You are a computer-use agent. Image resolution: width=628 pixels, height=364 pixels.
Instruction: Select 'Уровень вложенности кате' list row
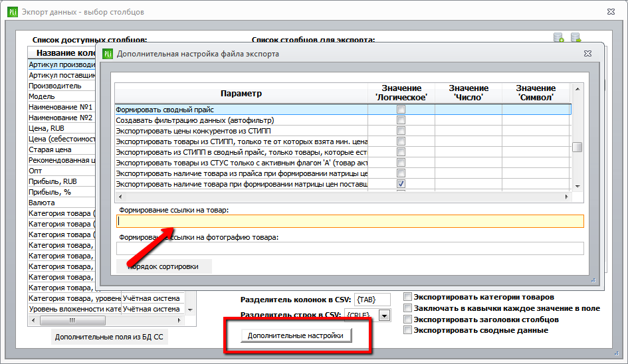(106, 309)
